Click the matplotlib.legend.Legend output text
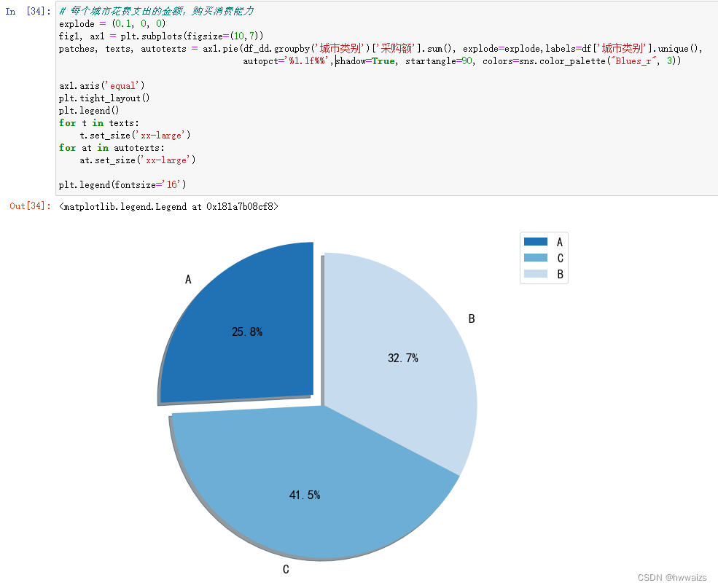Viewport: 718px width, 588px height. click(x=168, y=206)
